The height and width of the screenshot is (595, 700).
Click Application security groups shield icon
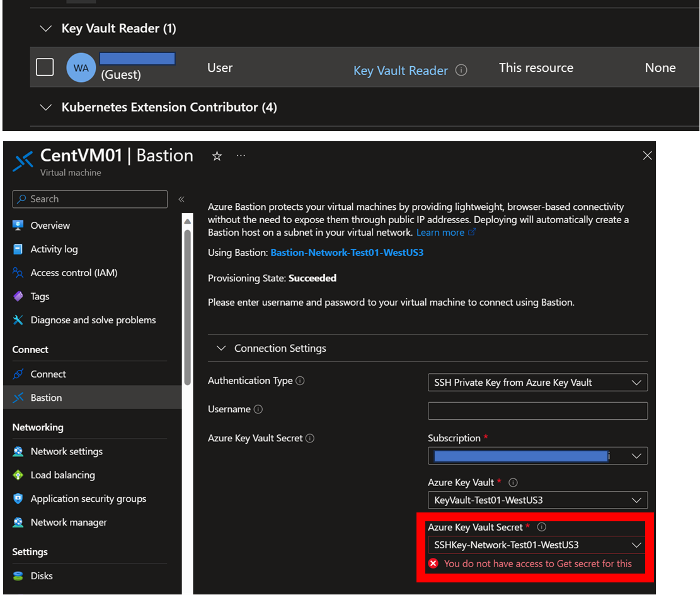[18, 499]
